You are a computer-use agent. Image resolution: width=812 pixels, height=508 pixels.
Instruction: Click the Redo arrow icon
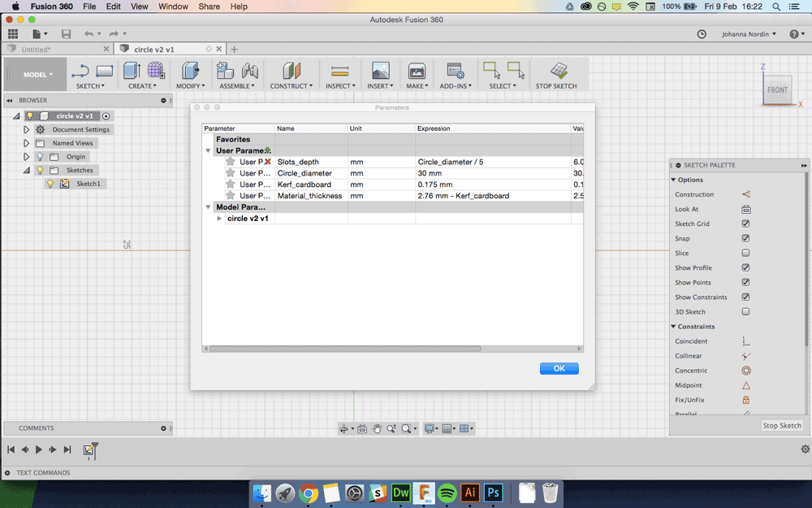click(114, 33)
